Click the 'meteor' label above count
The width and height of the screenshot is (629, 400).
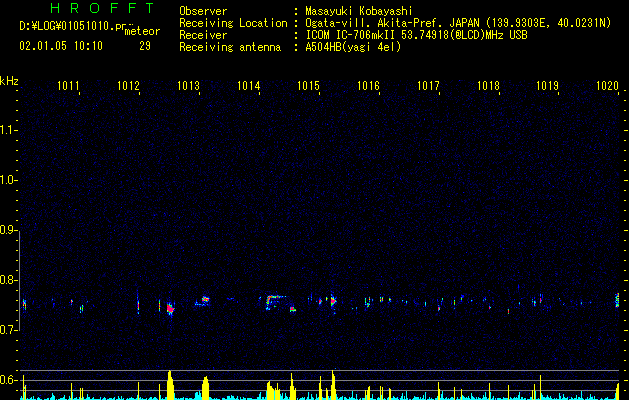tap(142, 31)
